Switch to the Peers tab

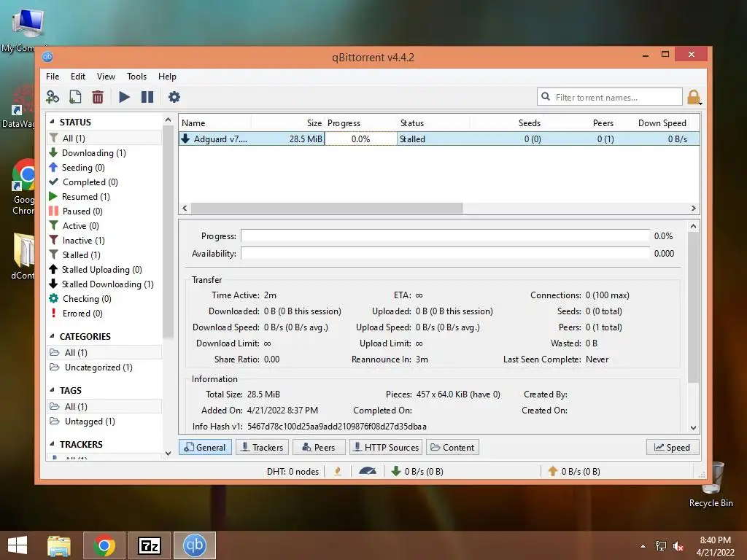click(x=319, y=447)
